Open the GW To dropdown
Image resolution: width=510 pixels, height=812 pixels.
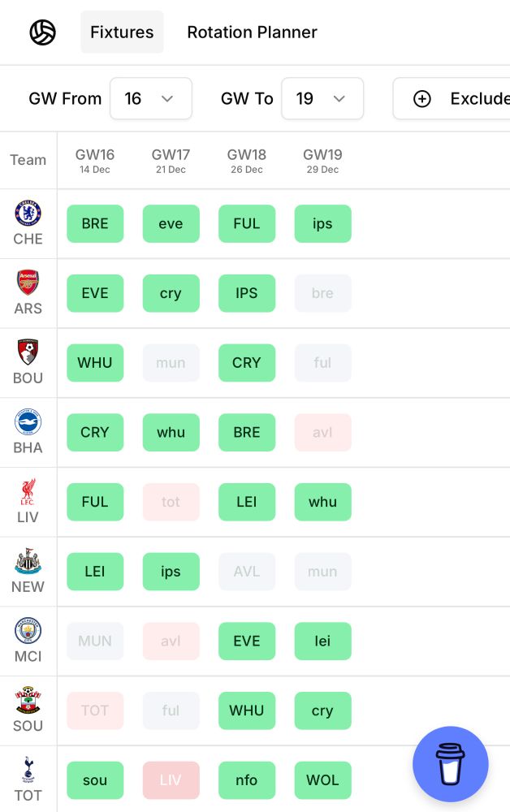pos(322,98)
